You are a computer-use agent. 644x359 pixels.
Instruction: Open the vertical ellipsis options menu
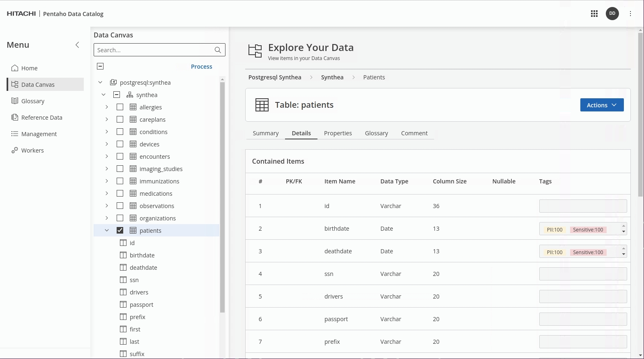(x=630, y=14)
